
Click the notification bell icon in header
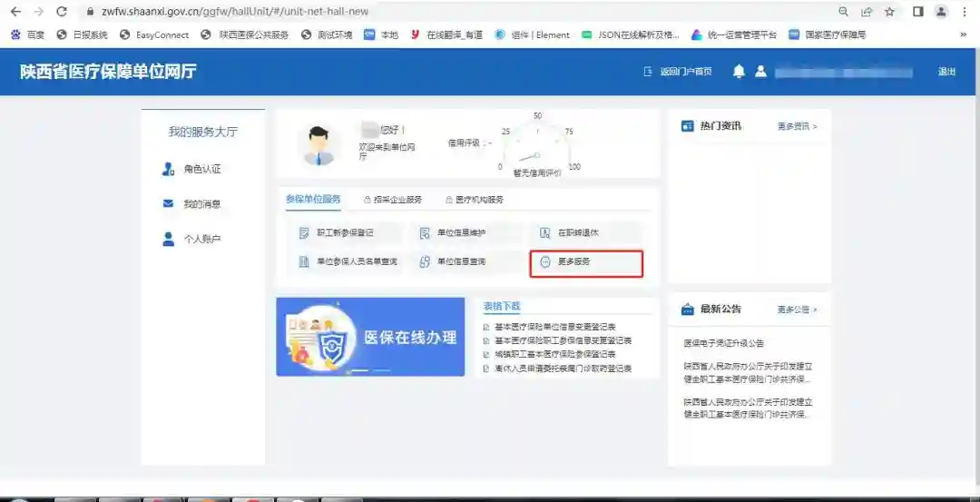coord(739,72)
